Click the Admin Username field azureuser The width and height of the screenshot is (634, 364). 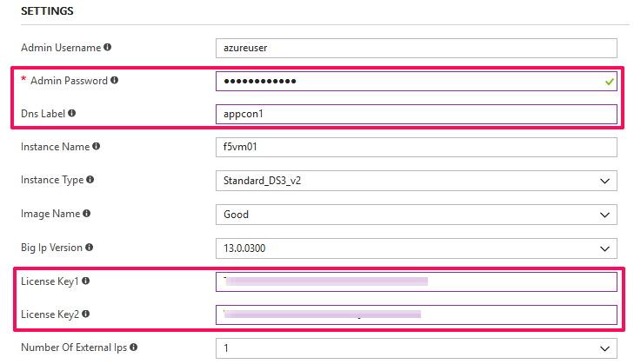click(417, 48)
